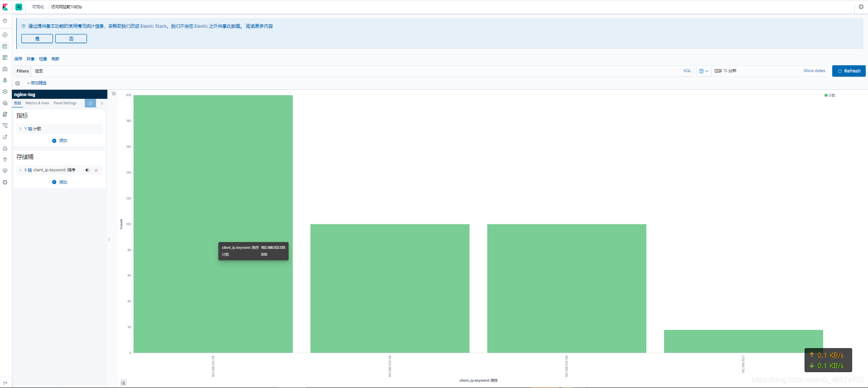
Task: Click 共享 in the top menu
Action: [x=30, y=59]
